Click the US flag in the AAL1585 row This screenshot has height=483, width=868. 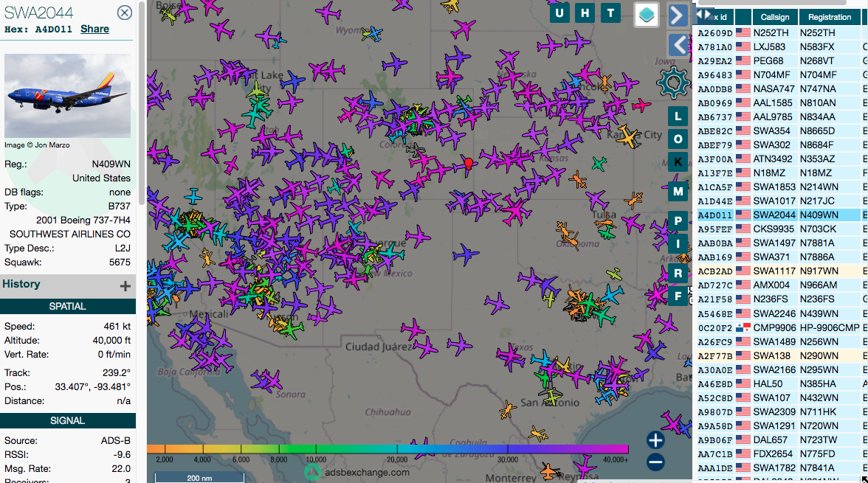(743, 103)
